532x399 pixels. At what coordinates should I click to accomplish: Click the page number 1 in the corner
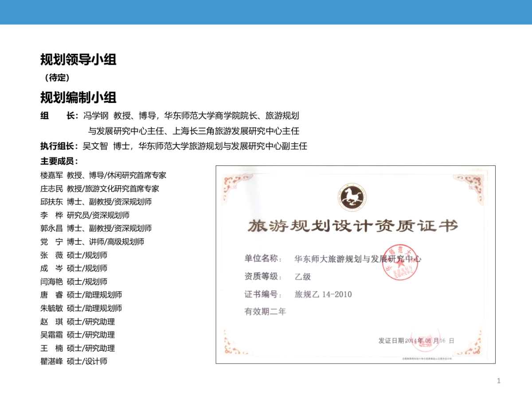point(498,380)
